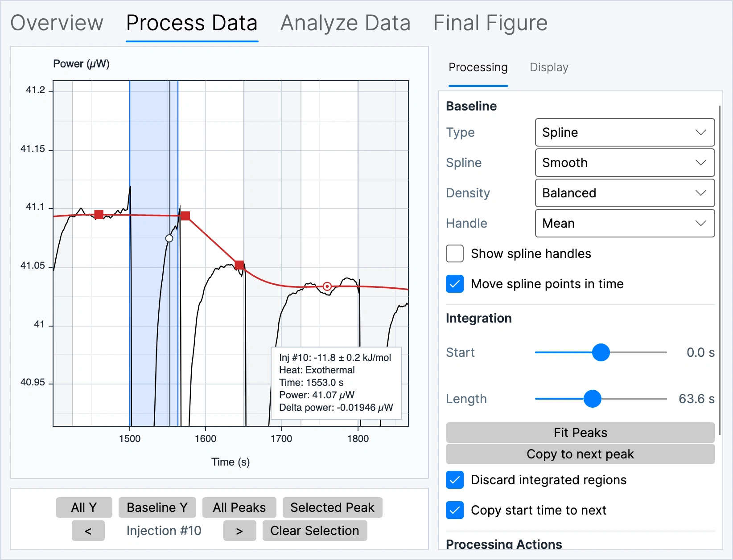Viewport: 733px width, 560px height.
Task: Open the baseline Type dropdown
Action: 625,132
